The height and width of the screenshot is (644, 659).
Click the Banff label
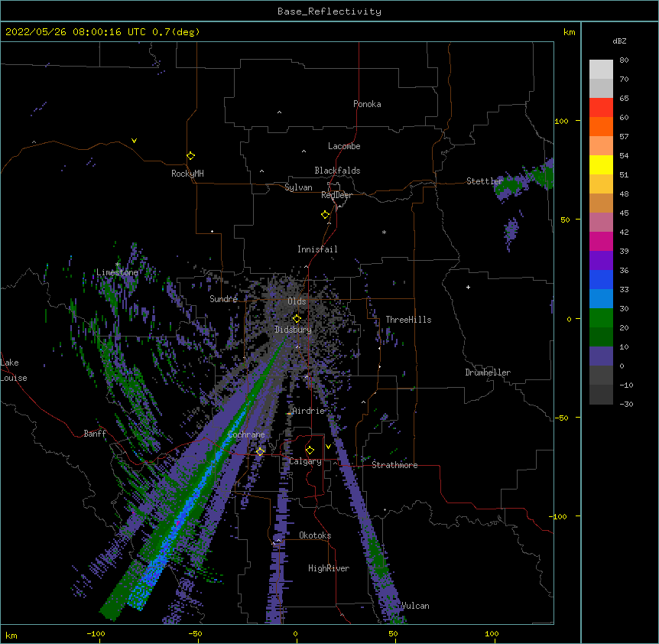(95, 434)
